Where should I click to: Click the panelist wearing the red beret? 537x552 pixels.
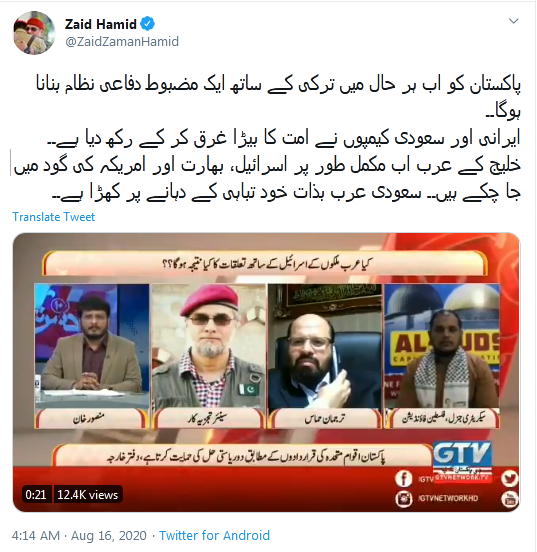coord(208,356)
